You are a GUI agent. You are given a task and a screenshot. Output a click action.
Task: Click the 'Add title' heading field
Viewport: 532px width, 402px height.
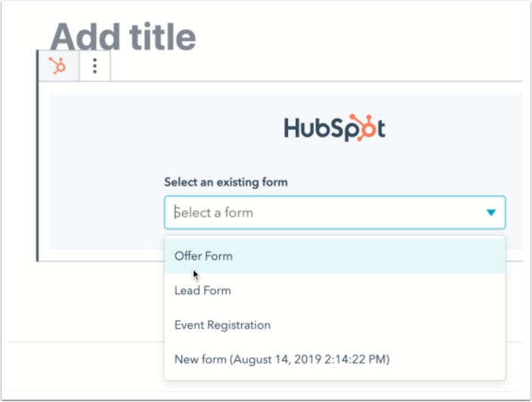pyautogui.click(x=123, y=36)
